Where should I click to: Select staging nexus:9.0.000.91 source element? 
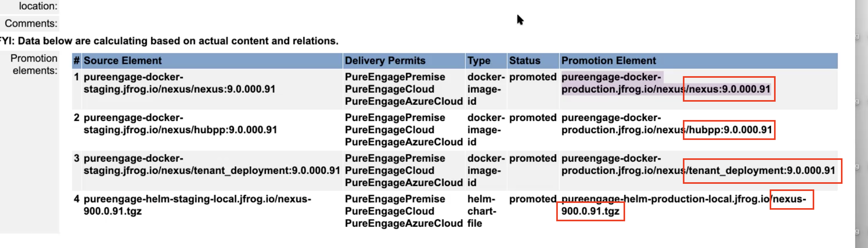(x=179, y=83)
